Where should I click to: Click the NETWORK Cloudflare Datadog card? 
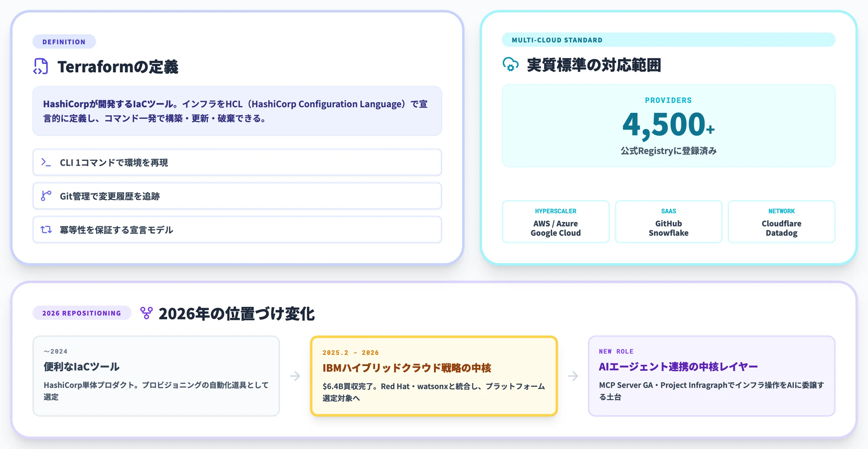pos(781,222)
